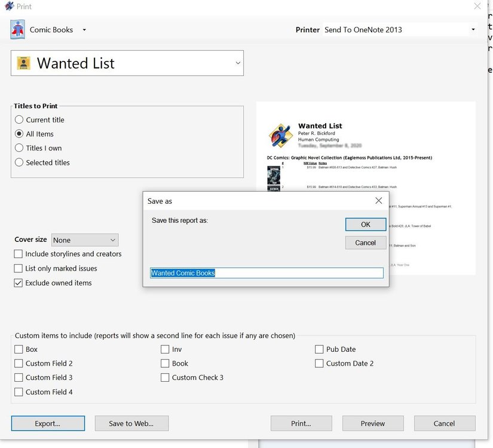Expand the Printer selection dropdown
The image size is (493, 448).
pos(473,30)
